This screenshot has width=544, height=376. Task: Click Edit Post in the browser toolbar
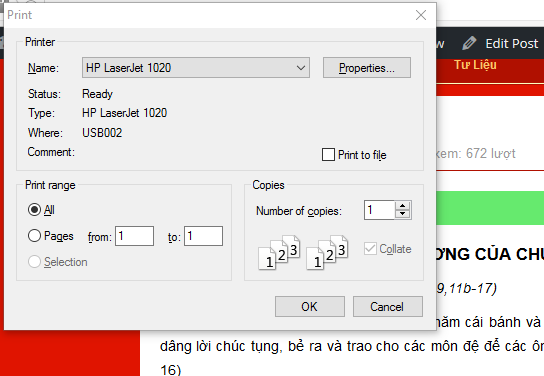tap(512, 44)
